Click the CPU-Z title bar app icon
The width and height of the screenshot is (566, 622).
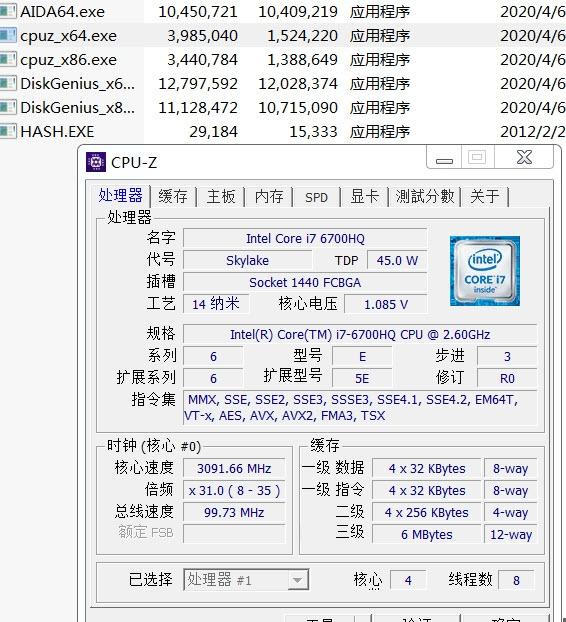[96, 162]
